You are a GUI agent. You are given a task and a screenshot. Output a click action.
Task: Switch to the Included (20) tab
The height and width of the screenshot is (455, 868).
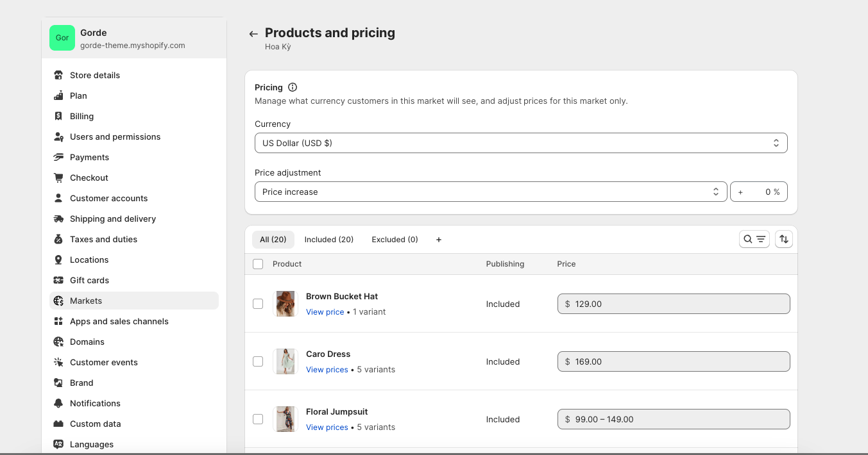[x=328, y=240]
